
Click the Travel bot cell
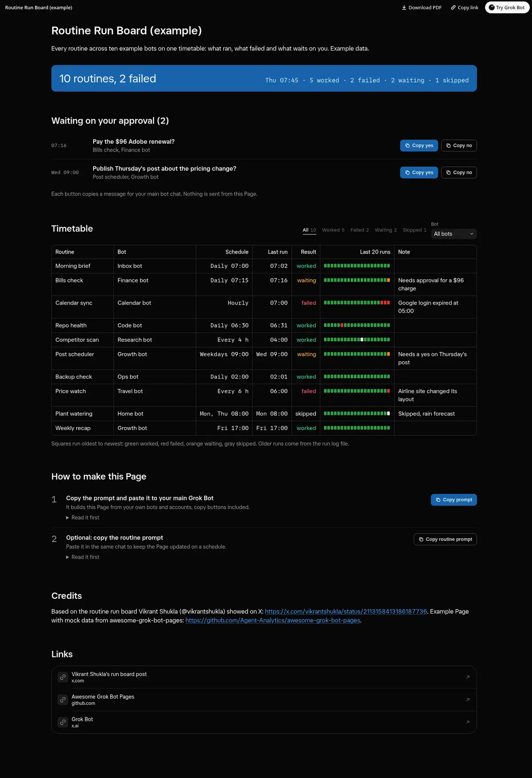[x=155, y=395]
